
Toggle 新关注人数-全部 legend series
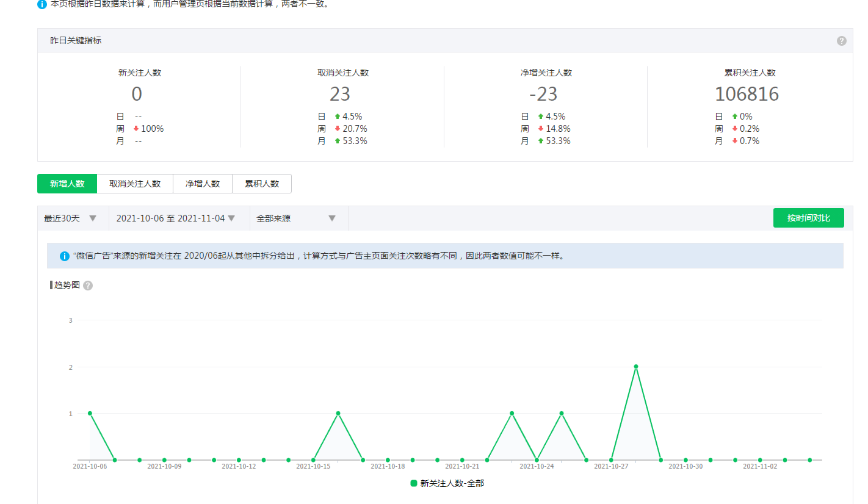(x=449, y=483)
